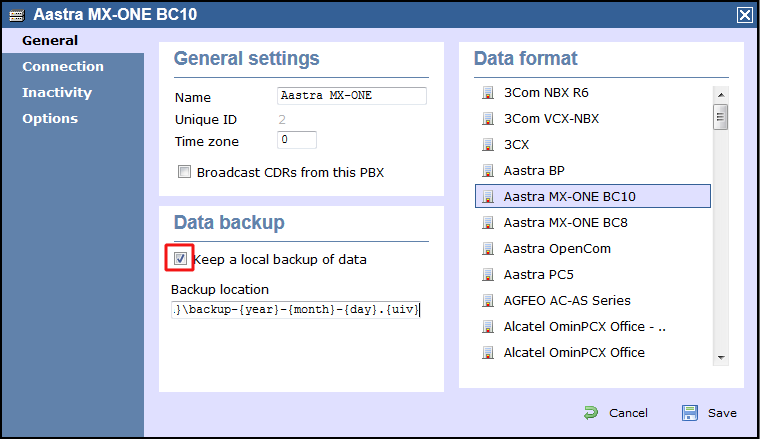Uncheck Keep a local backup of data
Viewport: 760px width, 439px height.
click(x=181, y=259)
